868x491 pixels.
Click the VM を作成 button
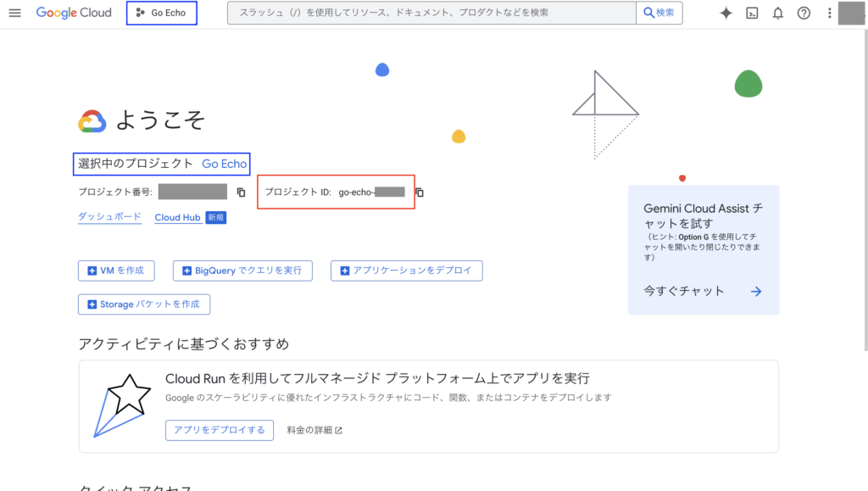click(x=116, y=271)
